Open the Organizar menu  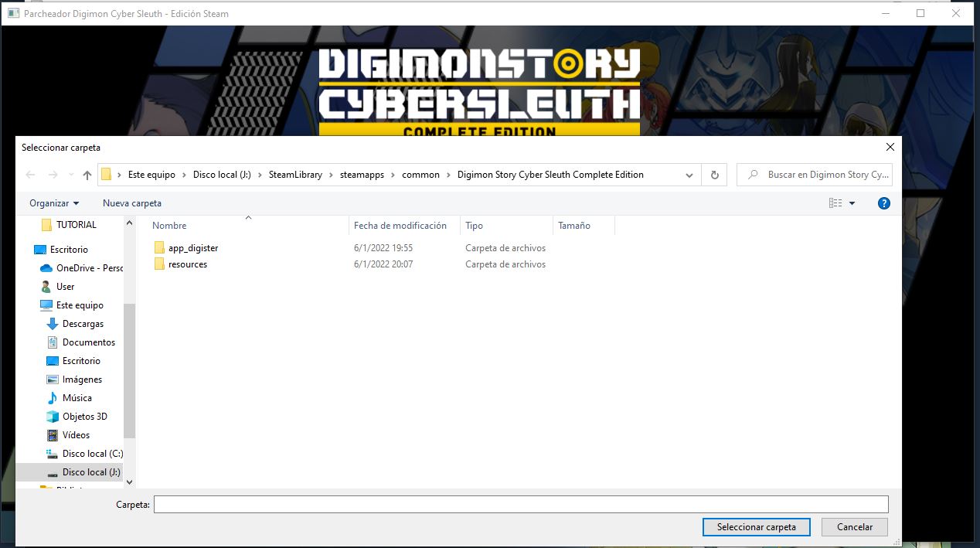54,203
